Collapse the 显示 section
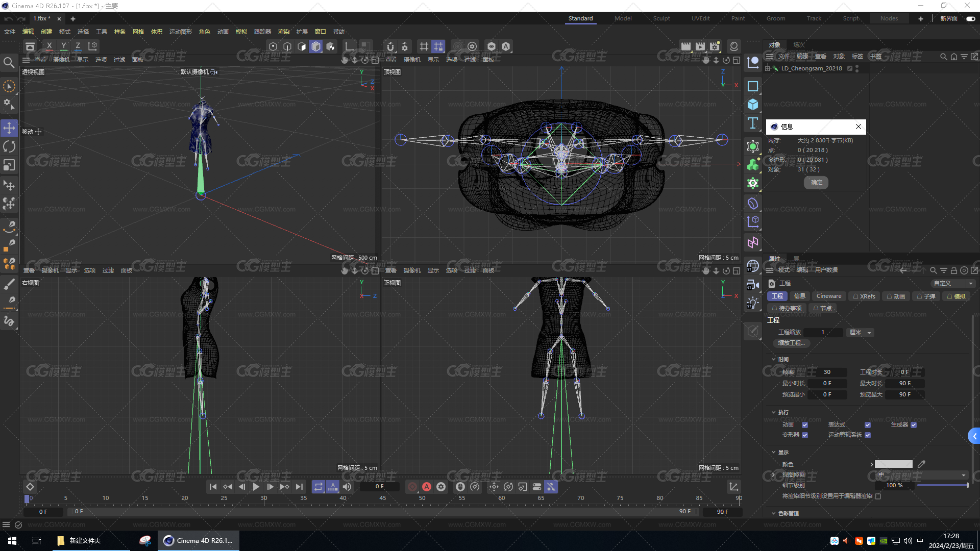 tap(773, 453)
